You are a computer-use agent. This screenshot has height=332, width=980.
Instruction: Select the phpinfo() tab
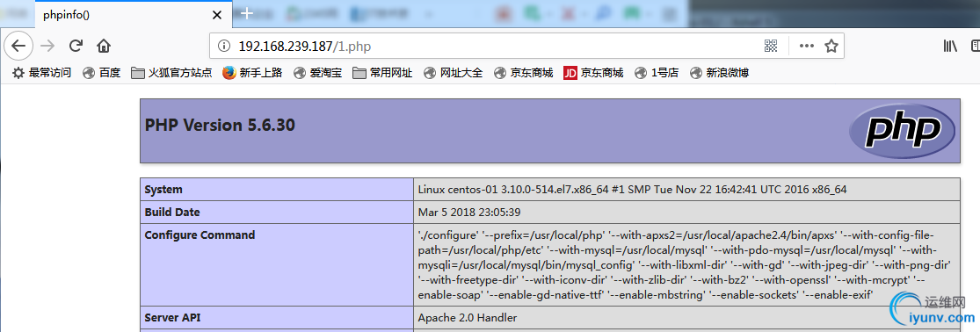click(133, 15)
